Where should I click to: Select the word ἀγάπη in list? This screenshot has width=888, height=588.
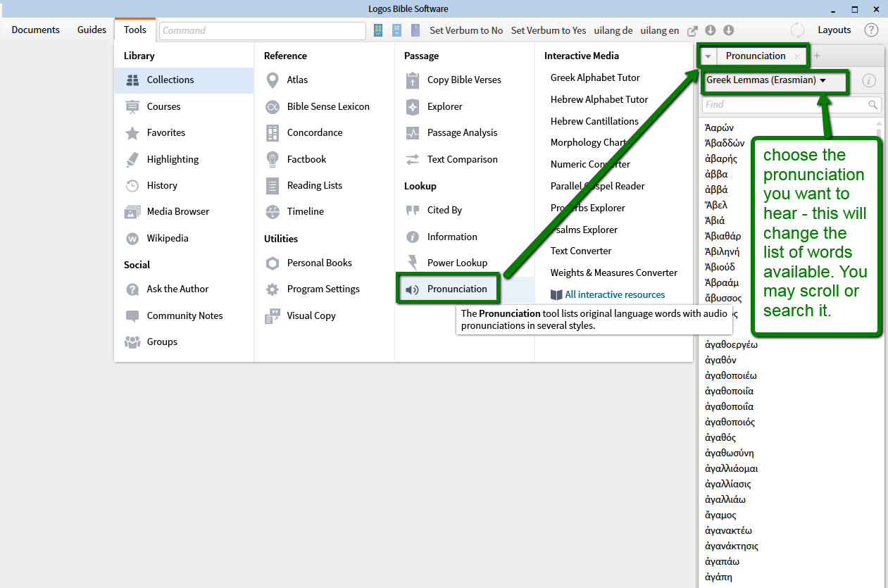(x=718, y=577)
